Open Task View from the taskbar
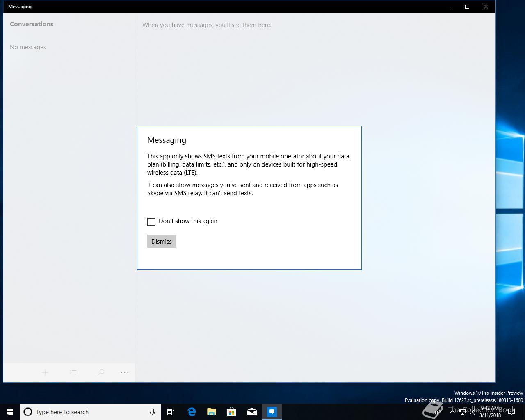Image resolution: width=525 pixels, height=420 pixels. (171, 412)
